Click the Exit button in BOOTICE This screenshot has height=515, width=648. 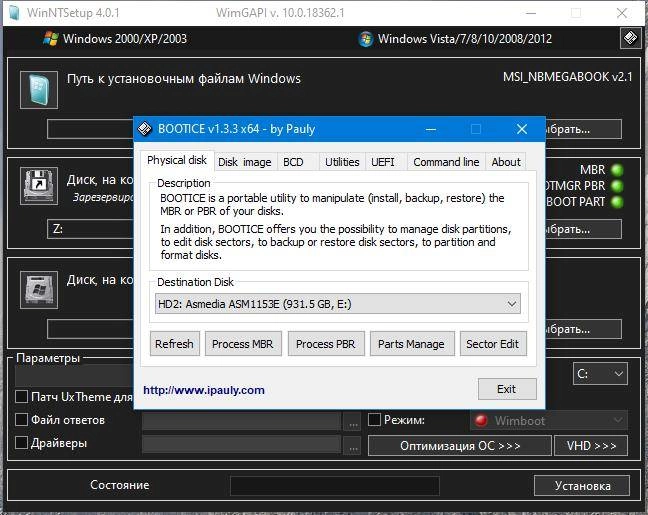(507, 389)
